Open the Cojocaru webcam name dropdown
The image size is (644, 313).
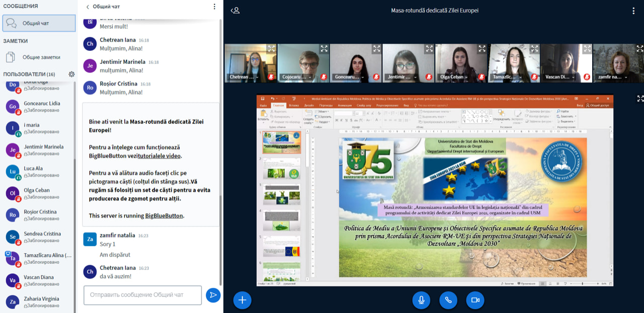(296, 77)
